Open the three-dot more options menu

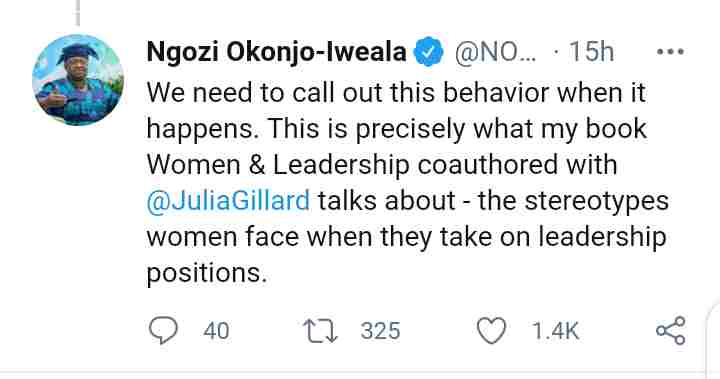670,52
